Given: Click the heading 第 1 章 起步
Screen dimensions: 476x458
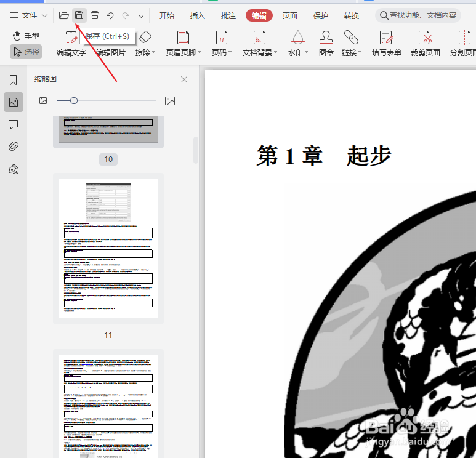Looking at the screenshot, I should tap(324, 156).
